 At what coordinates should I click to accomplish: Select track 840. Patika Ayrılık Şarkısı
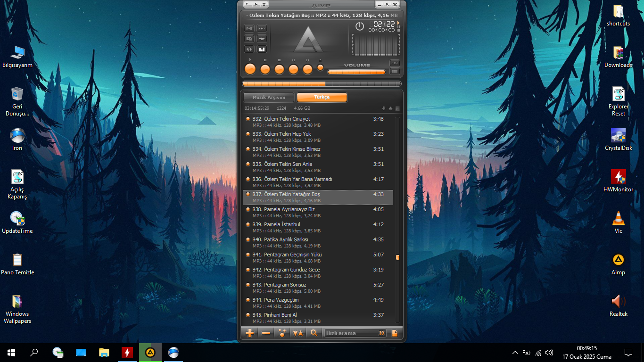[318, 243]
